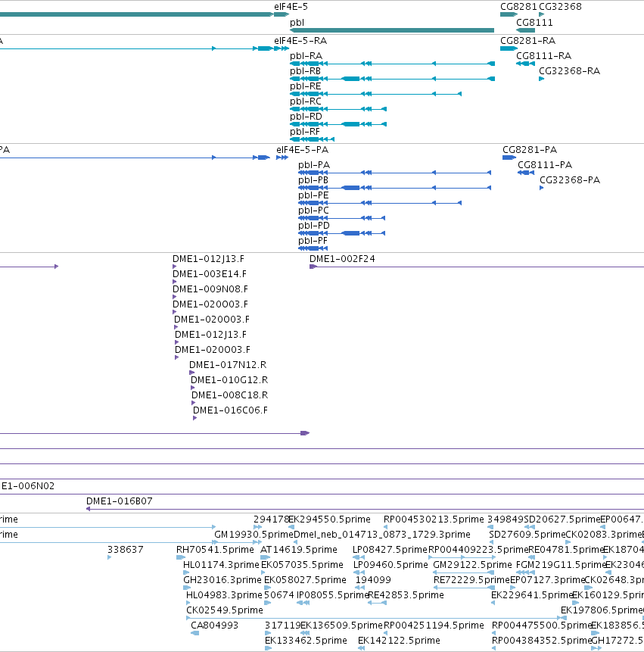Image resolution: width=644 pixels, height=652 pixels.
Task: Click the HL04983.3prime EST label
Action: (224, 595)
